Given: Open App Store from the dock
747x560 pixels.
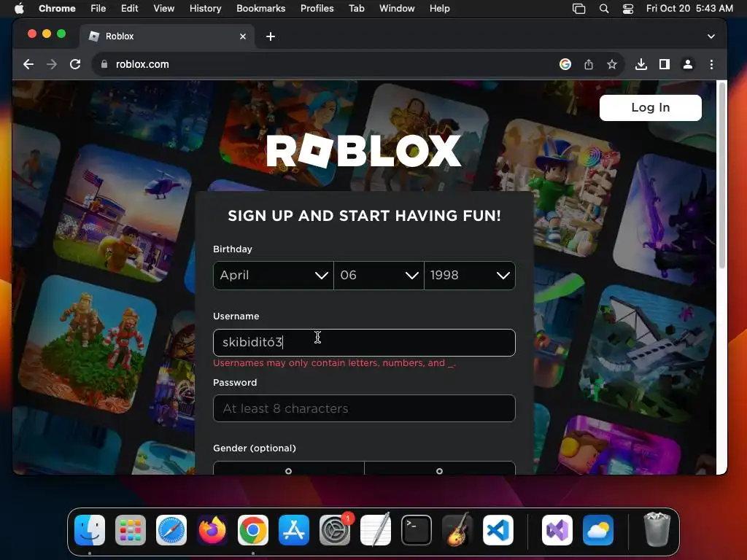Looking at the screenshot, I should click(x=294, y=530).
